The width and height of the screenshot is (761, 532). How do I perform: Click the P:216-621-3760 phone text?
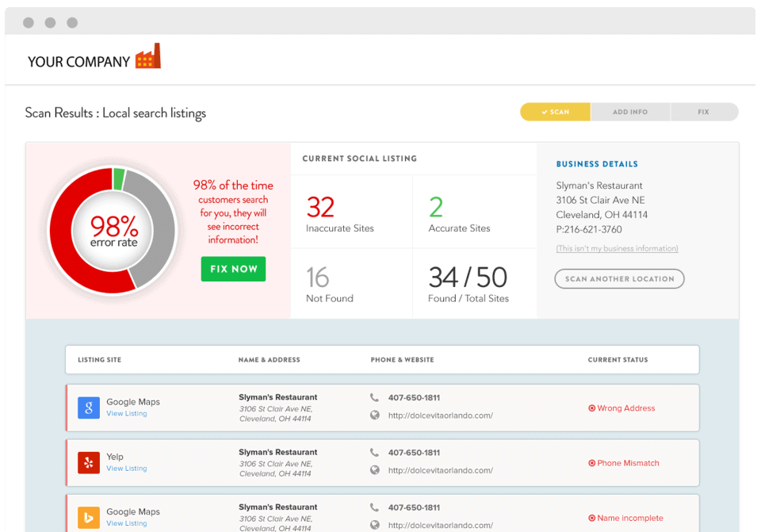click(x=589, y=229)
